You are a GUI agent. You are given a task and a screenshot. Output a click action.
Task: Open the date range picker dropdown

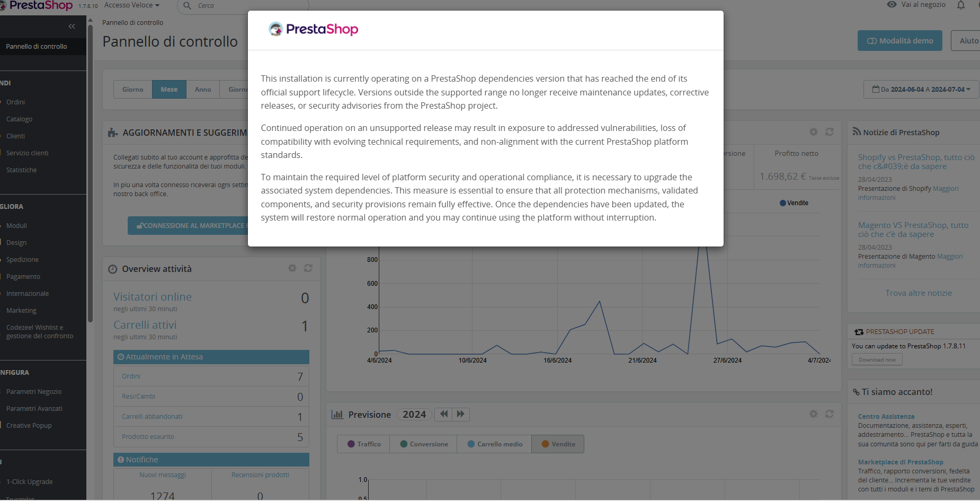click(x=921, y=89)
